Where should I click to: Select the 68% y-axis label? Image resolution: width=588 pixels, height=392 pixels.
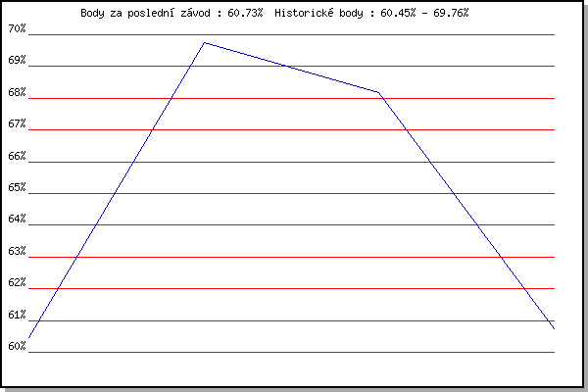pyautogui.click(x=16, y=92)
